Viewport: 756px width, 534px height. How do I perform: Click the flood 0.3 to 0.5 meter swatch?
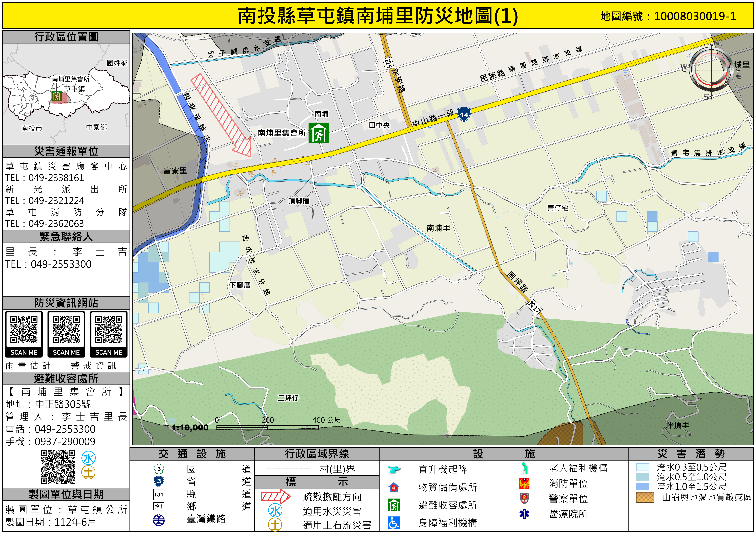point(642,467)
